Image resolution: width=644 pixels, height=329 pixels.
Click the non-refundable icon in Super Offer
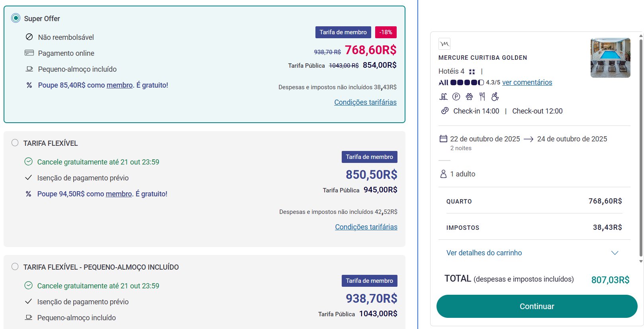29,37
